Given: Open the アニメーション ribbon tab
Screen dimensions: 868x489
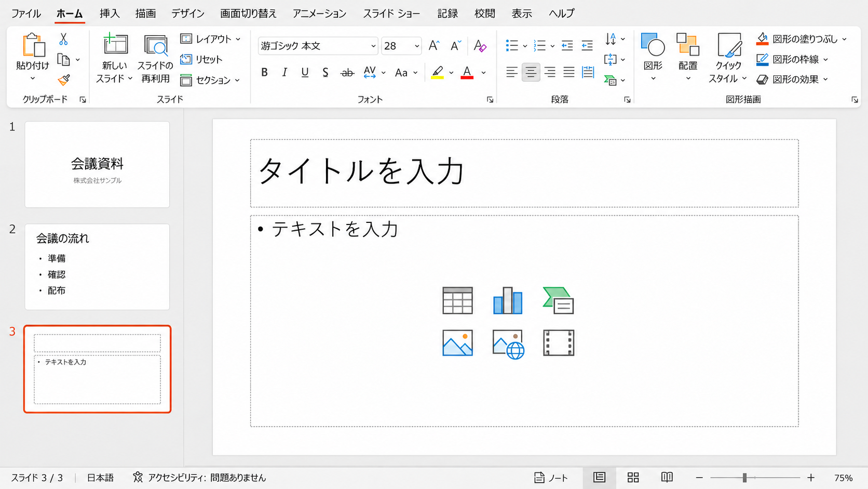Looking at the screenshot, I should click(x=319, y=14).
